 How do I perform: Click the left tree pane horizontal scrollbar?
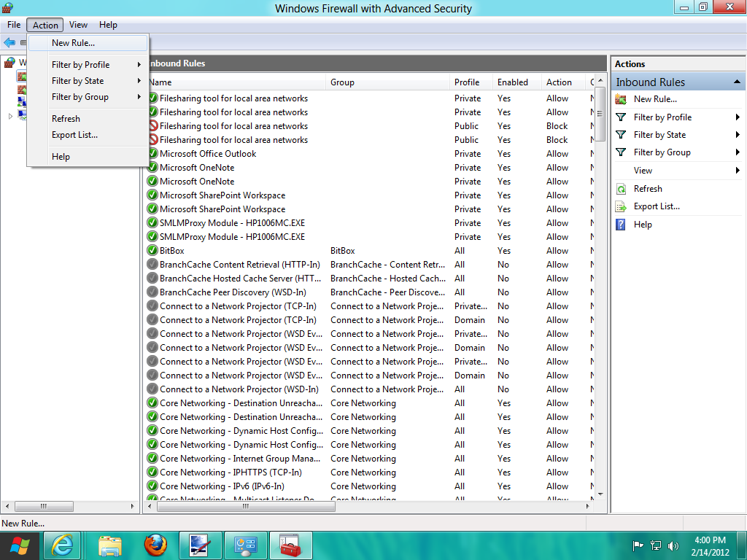tap(44, 506)
